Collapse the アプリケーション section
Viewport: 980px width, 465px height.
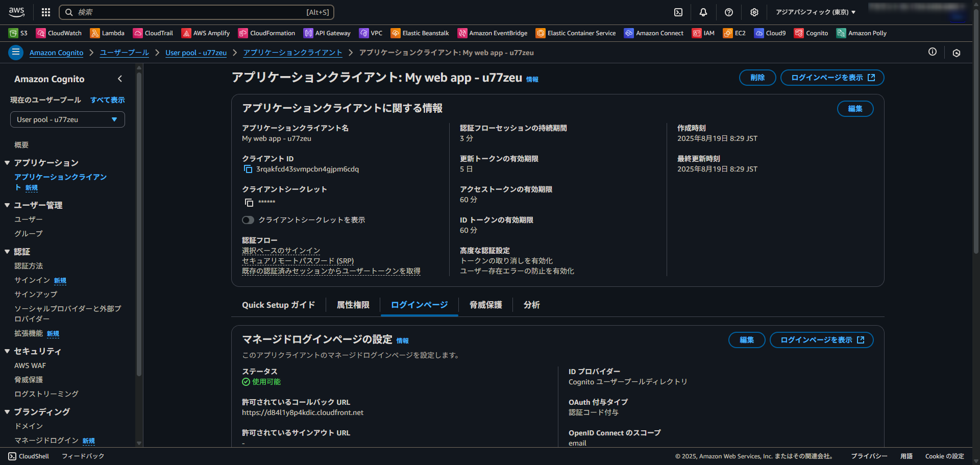point(7,163)
